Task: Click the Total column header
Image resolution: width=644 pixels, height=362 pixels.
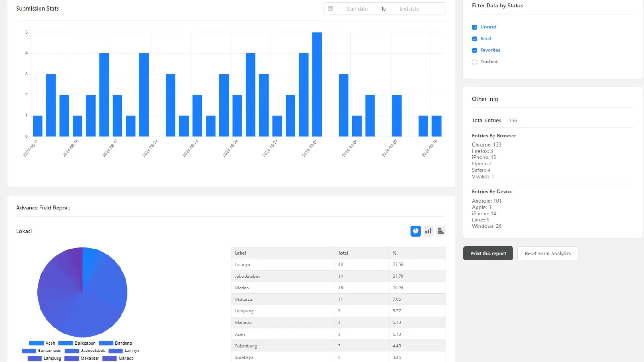Action: click(x=343, y=253)
